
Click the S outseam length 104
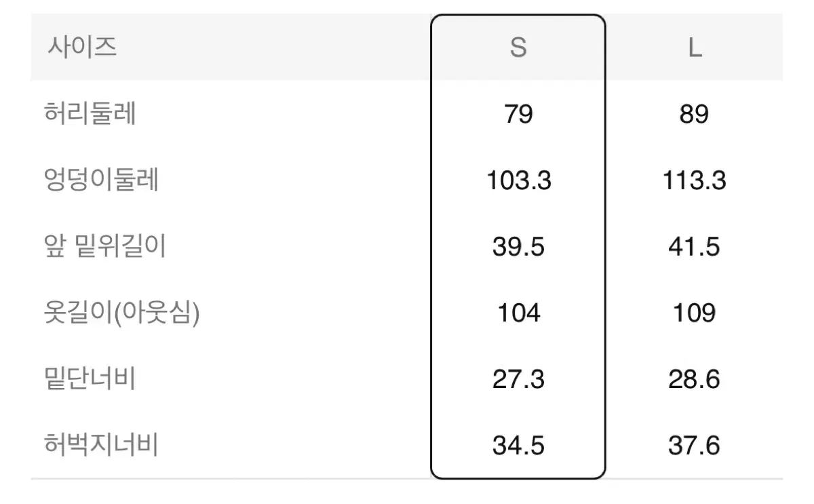pyautogui.click(x=518, y=313)
